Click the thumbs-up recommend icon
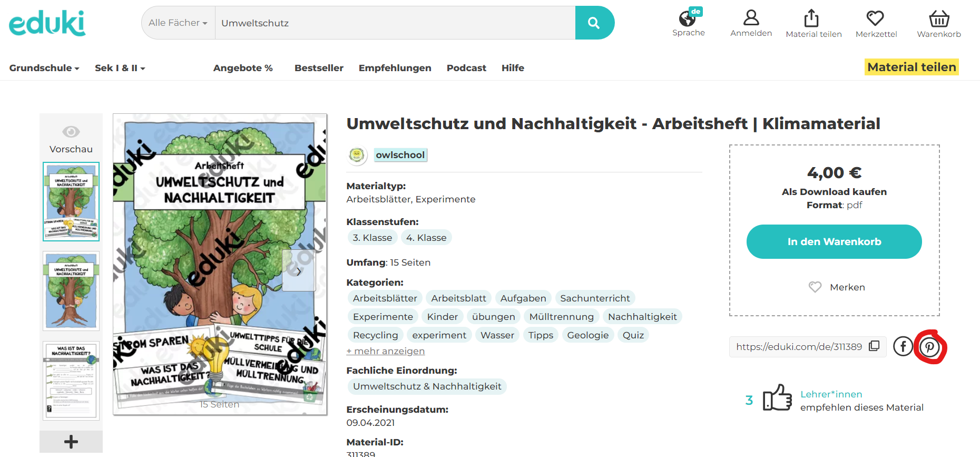The width and height of the screenshot is (980, 457). coord(777,397)
